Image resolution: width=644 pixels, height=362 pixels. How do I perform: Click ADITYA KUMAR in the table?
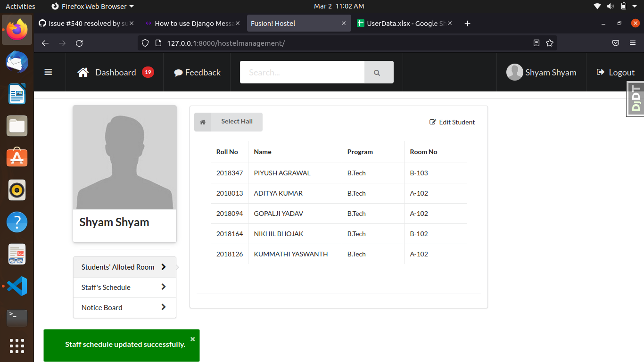(x=278, y=193)
